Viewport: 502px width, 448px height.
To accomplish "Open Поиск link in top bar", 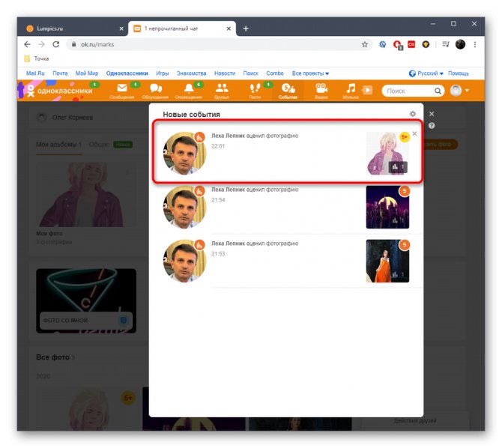I will [x=251, y=73].
